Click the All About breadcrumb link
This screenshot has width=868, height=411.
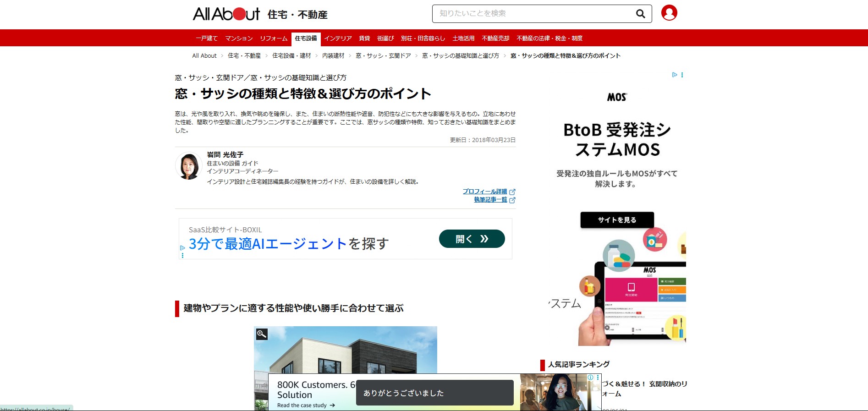point(204,56)
